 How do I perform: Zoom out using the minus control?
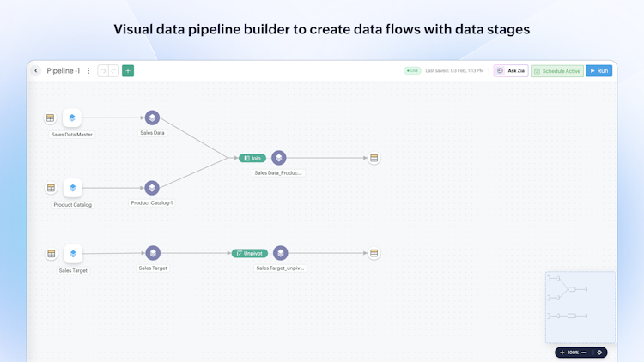tap(585, 353)
